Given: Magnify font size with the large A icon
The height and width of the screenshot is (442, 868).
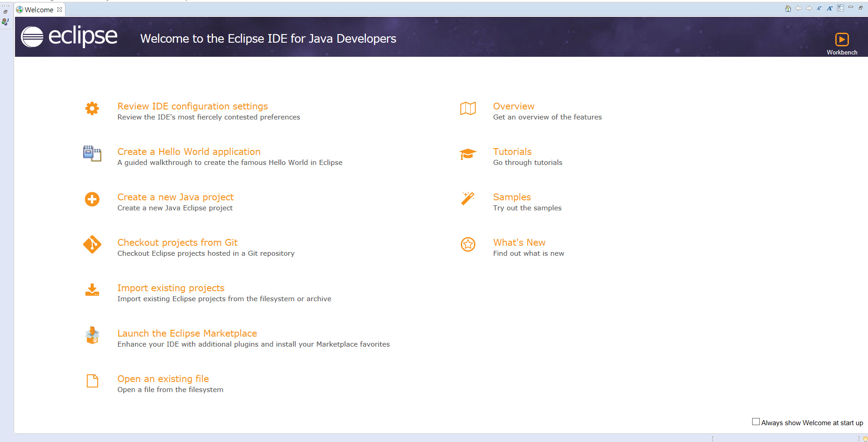Looking at the screenshot, I should 829,8.
